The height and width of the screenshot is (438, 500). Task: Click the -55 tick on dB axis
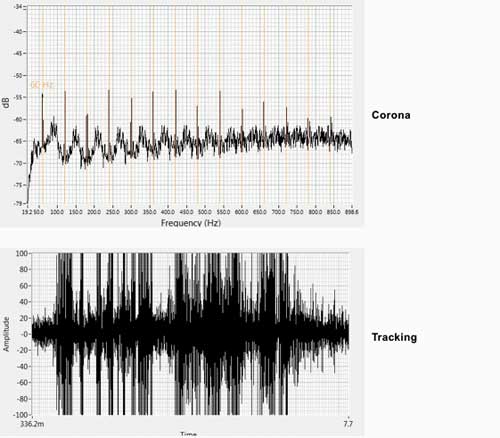tap(19, 97)
